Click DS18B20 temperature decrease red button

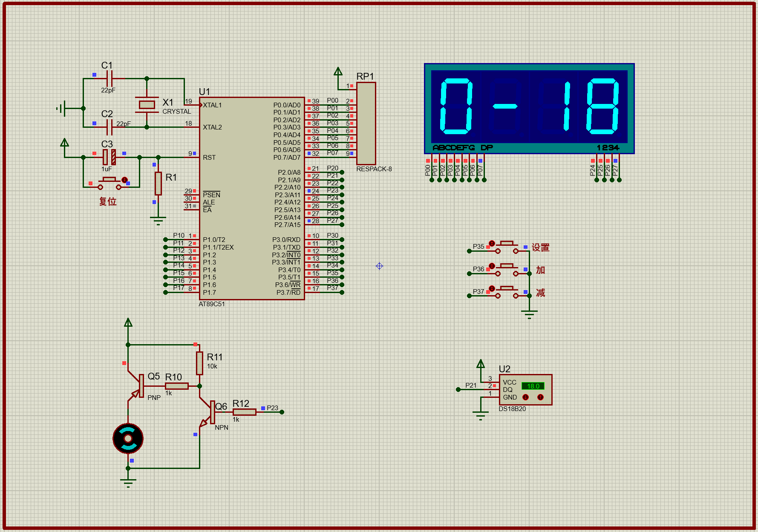(525, 397)
